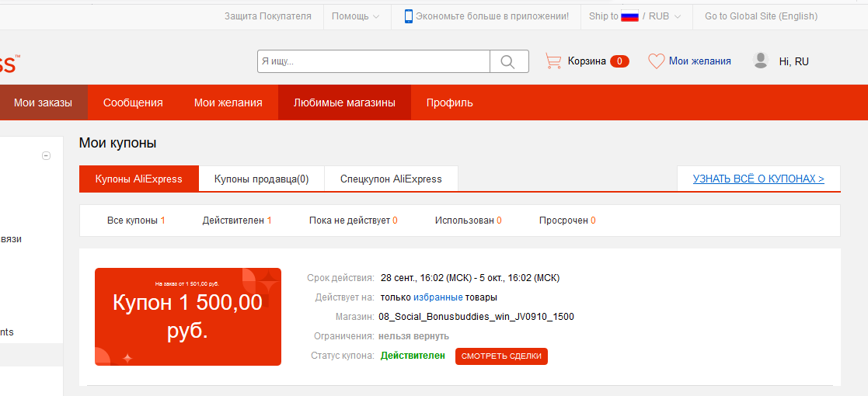
Task: Switch to the Купоны AliExpress tab
Action: (x=139, y=179)
